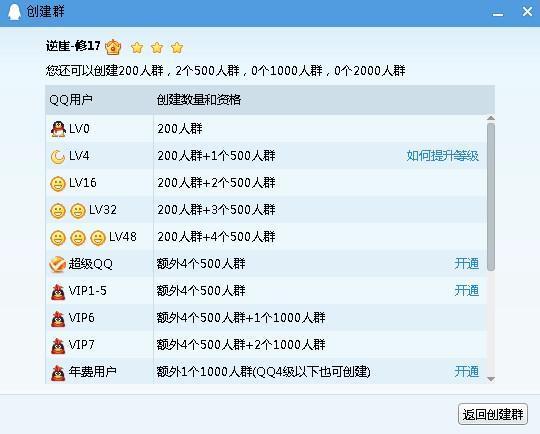
Task: Click the second star level icon
Action: 157,48
